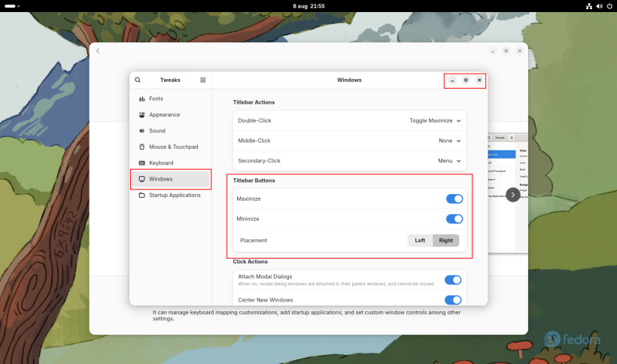
Task: Open Middle-Click None dropdown
Action: pyautogui.click(x=449, y=141)
